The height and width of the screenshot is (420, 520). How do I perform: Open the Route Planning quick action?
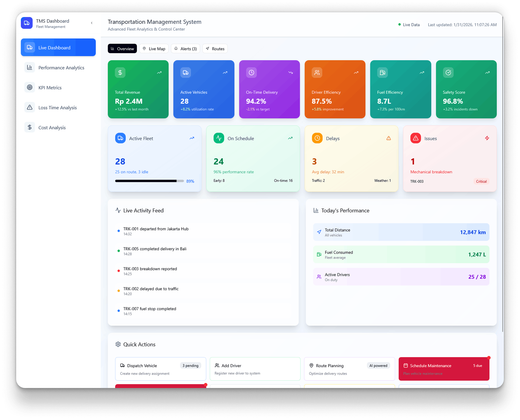(x=349, y=369)
